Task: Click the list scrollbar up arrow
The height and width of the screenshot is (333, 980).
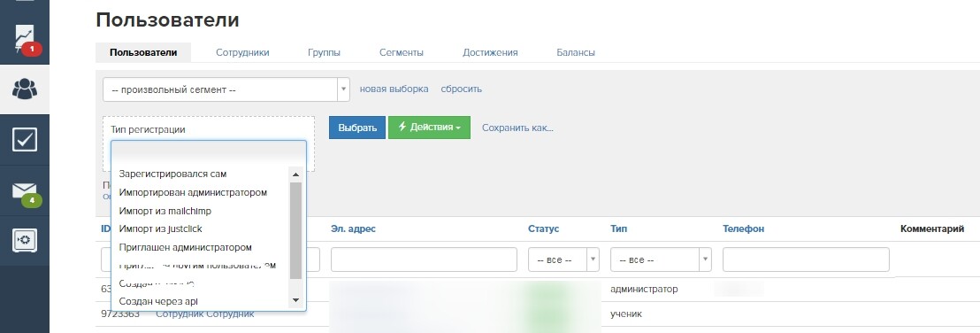Action: 296,174
